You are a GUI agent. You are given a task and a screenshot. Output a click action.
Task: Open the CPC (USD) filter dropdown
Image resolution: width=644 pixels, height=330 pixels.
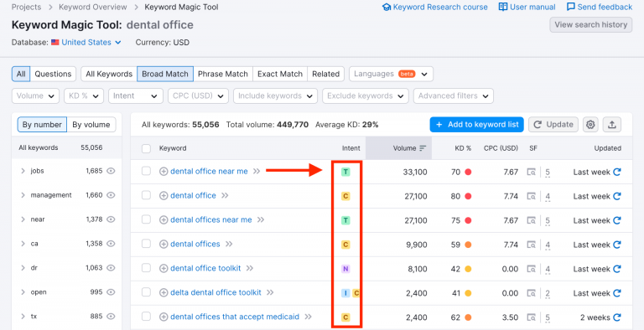click(198, 95)
